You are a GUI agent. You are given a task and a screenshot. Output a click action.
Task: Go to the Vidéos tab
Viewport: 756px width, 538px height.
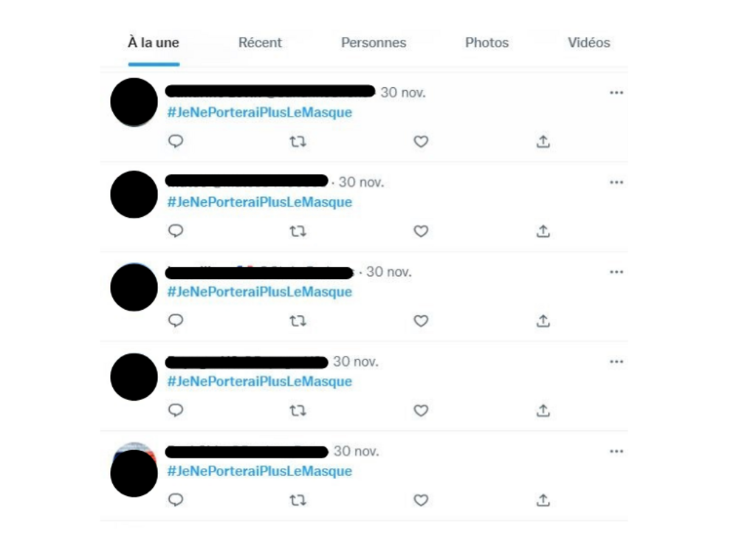[x=588, y=42]
